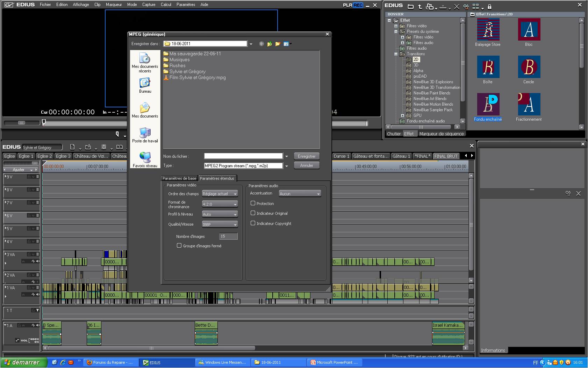
Task: Open the Format de chrominance dropdown
Action: point(220,204)
